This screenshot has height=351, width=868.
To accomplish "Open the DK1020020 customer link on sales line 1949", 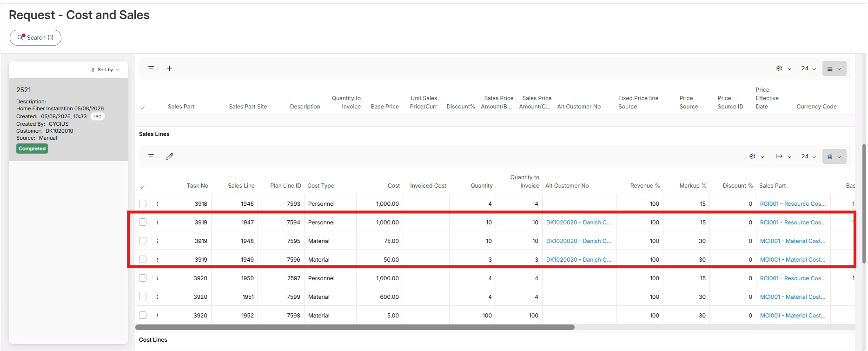I will (579, 260).
